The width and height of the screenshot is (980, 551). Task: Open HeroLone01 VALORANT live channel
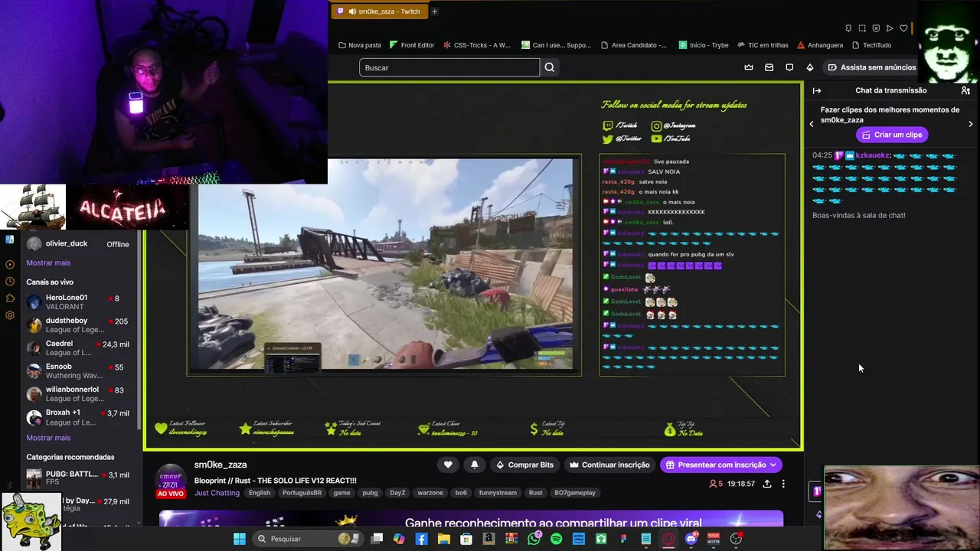[80, 302]
